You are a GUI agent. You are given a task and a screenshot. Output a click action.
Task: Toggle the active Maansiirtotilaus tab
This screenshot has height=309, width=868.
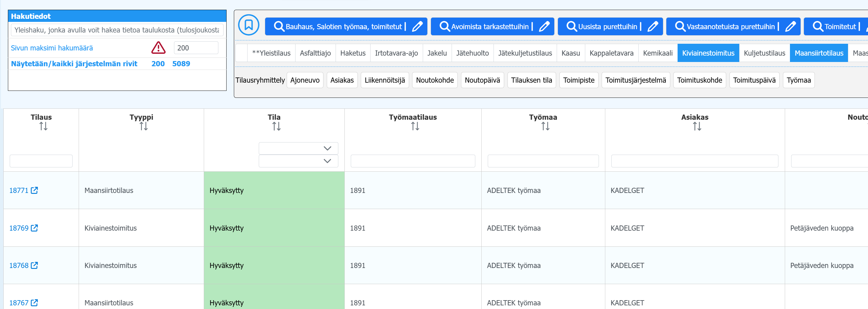click(819, 53)
